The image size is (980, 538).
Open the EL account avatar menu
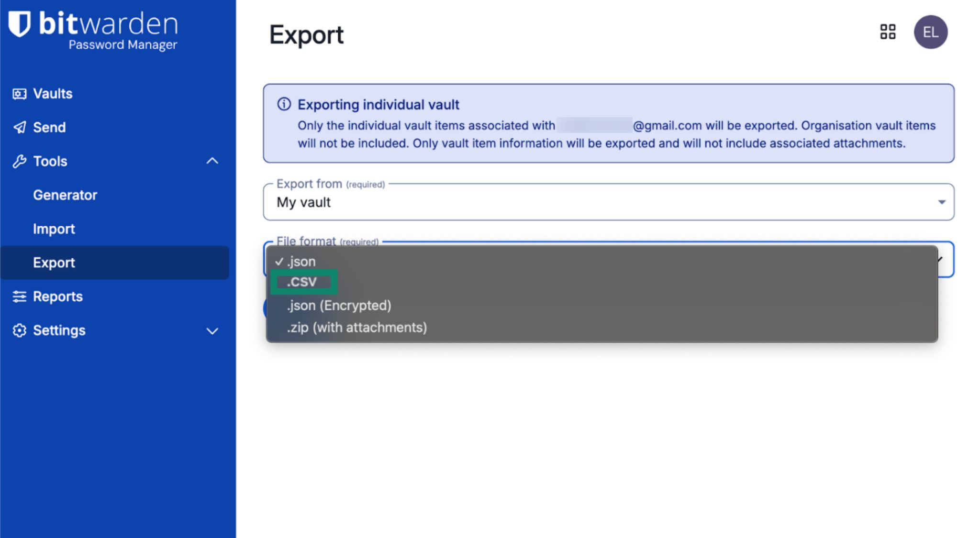point(930,32)
